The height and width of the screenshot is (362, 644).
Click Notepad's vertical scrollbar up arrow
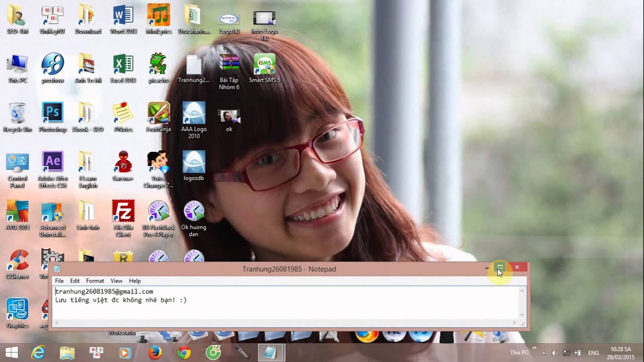pos(522,290)
